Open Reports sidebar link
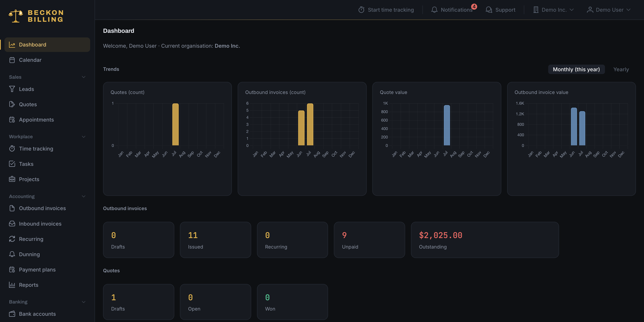Image resolution: width=644 pixels, height=322 pixels. (47, 285)
